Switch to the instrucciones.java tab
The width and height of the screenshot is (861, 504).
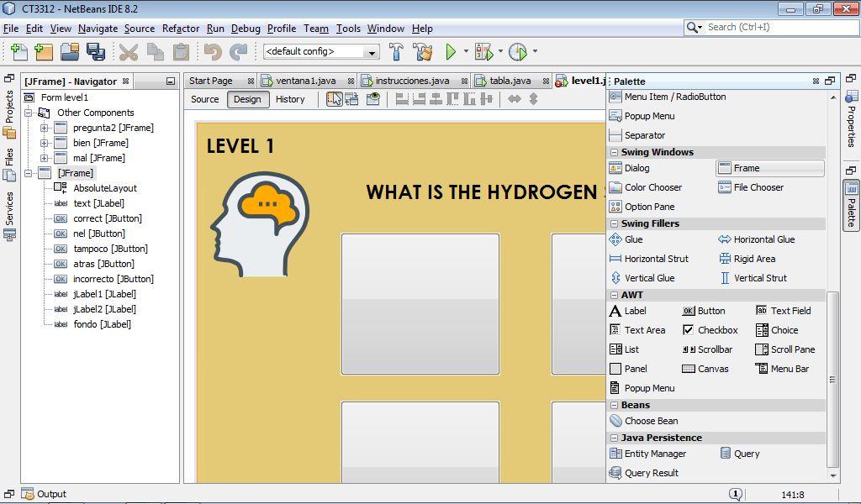coord(412,81)
